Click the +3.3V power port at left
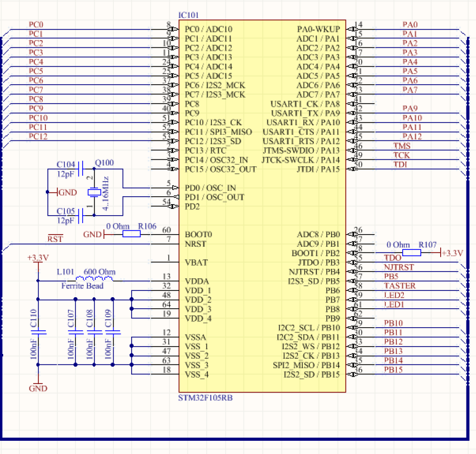 coord(38,259)
